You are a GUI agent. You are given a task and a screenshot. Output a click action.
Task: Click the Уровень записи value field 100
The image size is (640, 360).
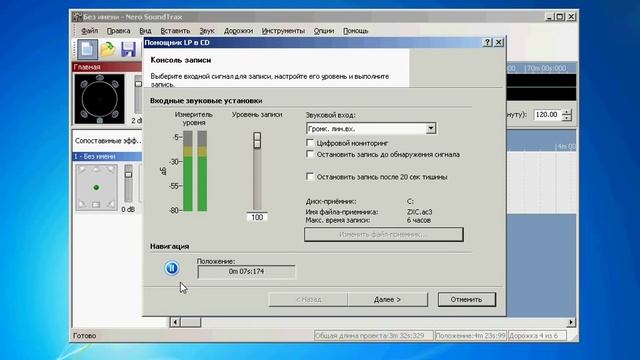coord(257,218)
